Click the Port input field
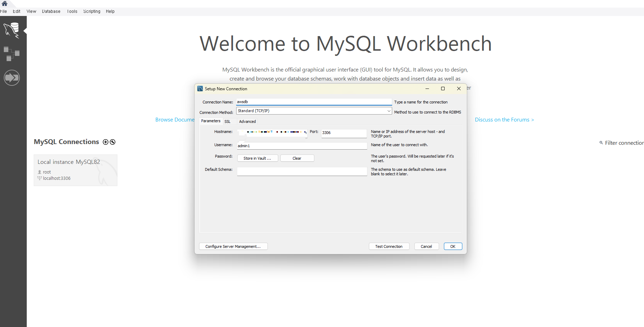Screen dimensions: 644x327 tap(344, 133)
